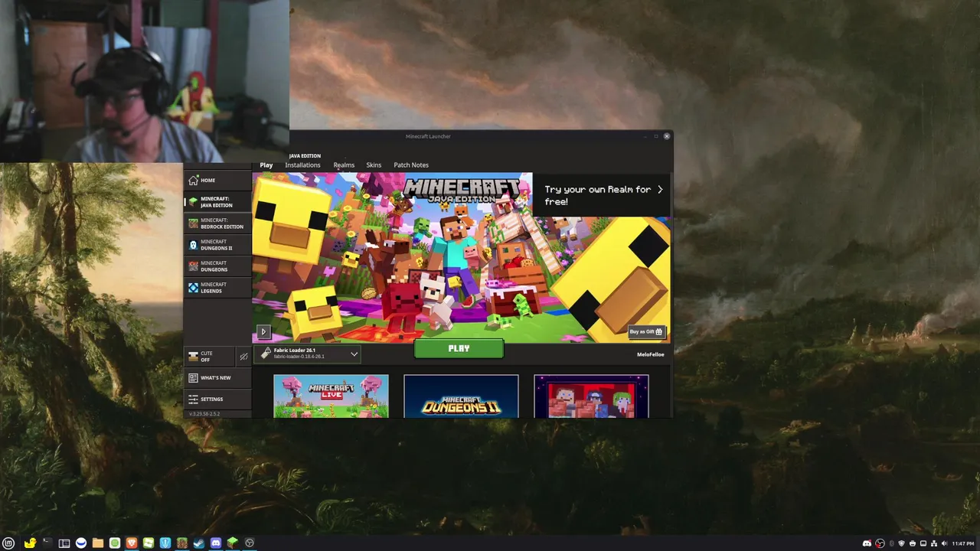Open the third news card with characters
This screenshot has width=980, height=551.
tap(591, 396)
